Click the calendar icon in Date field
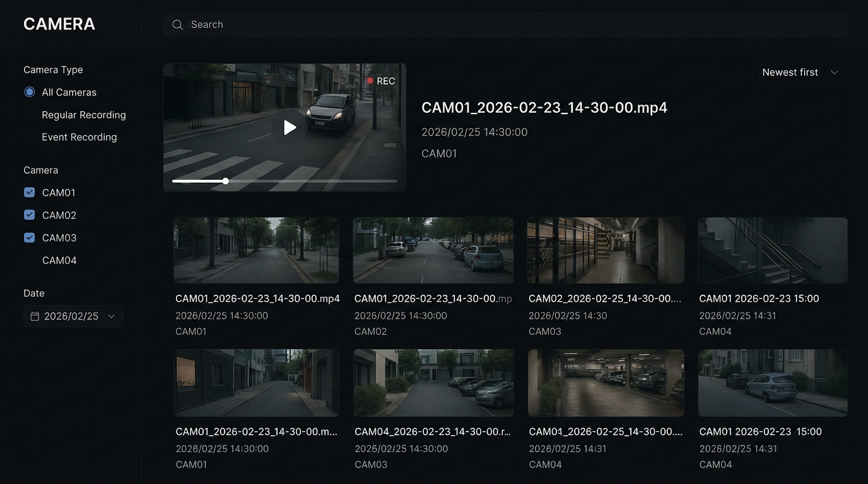 point(35,316)
